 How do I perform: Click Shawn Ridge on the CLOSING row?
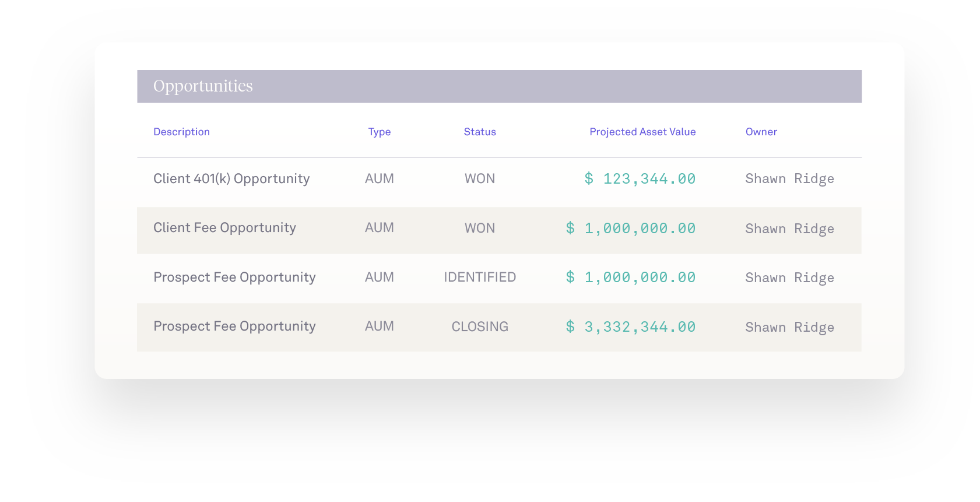click(x=790, y=327)
